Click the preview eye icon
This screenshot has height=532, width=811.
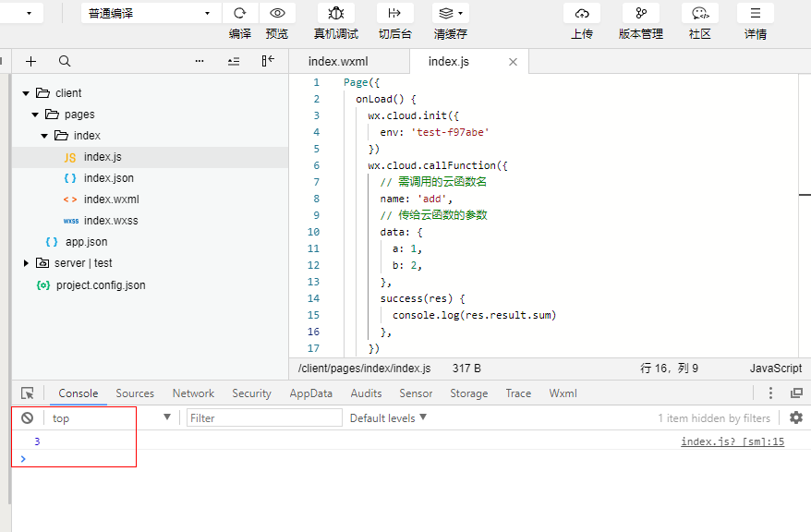[x=277, y=13]
